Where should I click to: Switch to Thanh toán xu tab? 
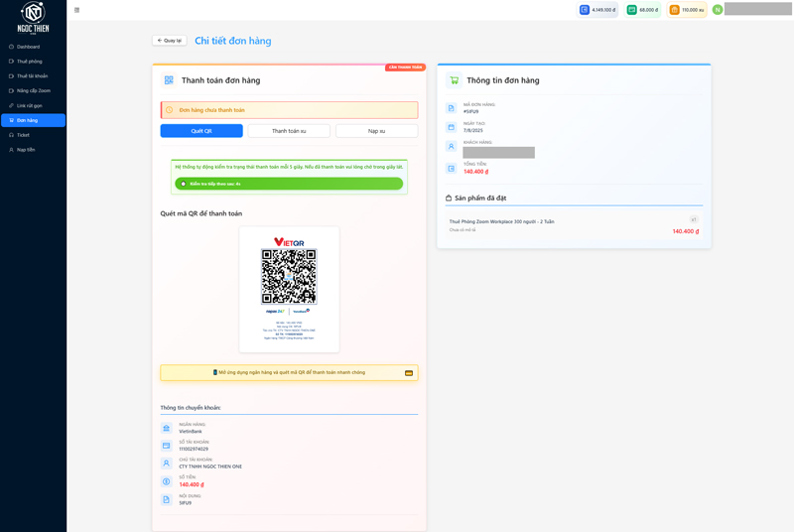(x=289, y=131)
